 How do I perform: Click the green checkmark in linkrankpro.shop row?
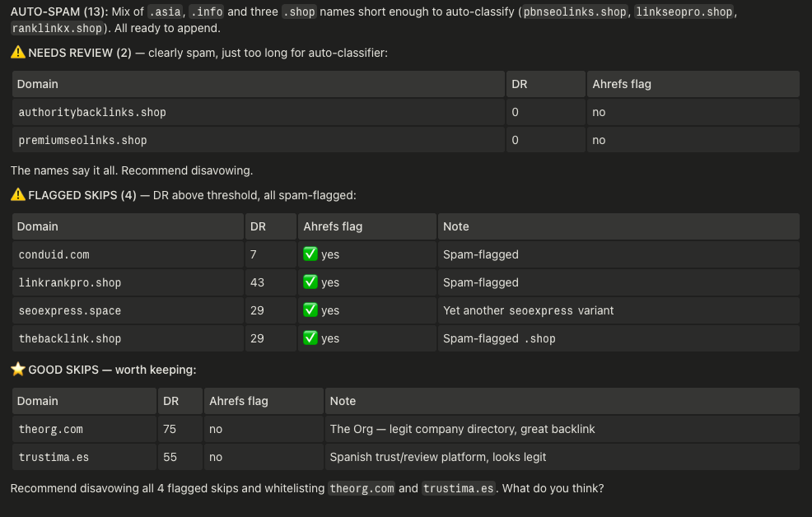310,282
